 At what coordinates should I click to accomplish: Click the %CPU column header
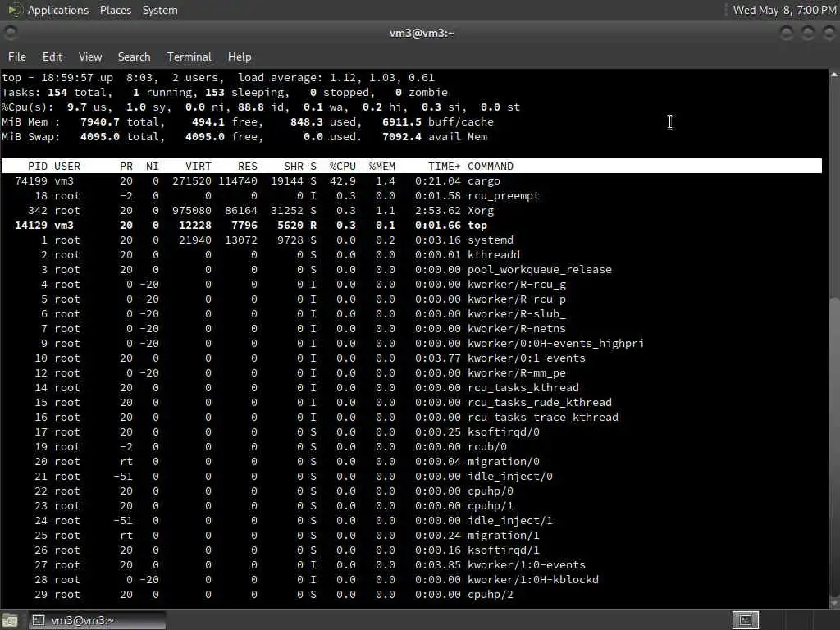(342, 166)
